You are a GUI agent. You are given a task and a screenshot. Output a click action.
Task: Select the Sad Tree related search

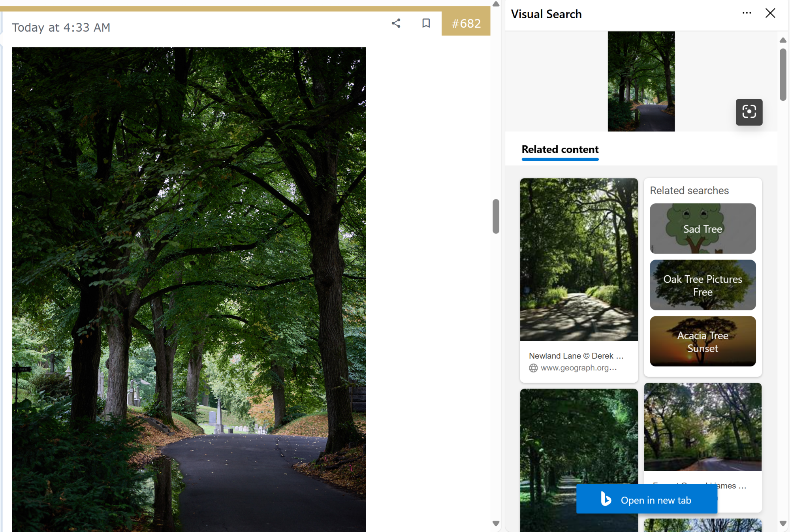(702, 228)
